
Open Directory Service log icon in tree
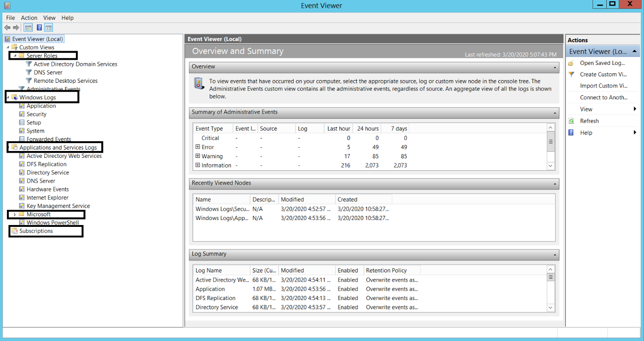[x=22, y=173]
